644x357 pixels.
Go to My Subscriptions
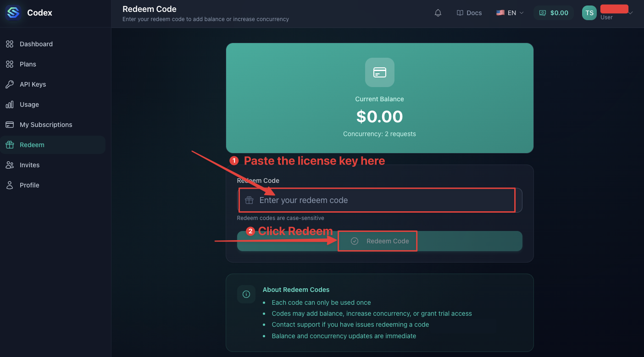point(46,125)
